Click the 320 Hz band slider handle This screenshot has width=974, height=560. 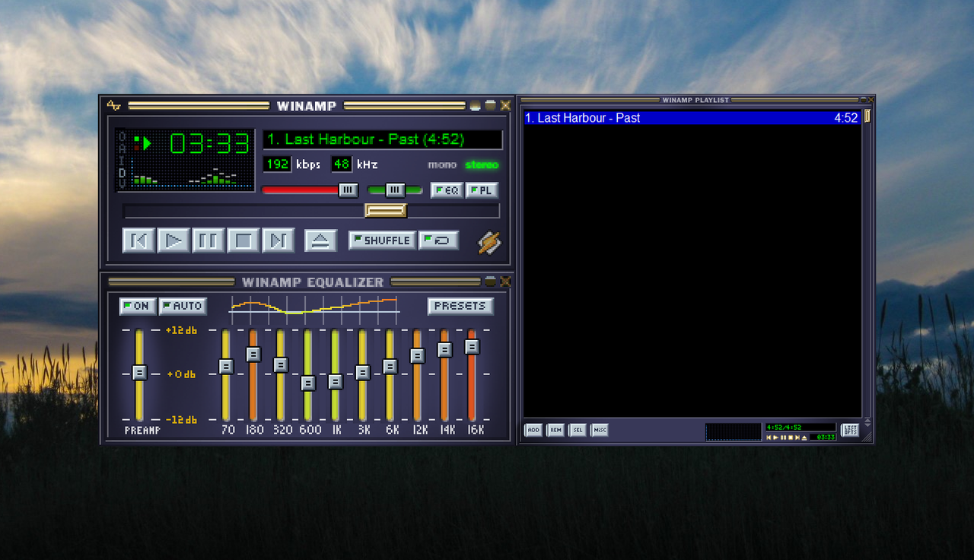click(x=281, y=364)
